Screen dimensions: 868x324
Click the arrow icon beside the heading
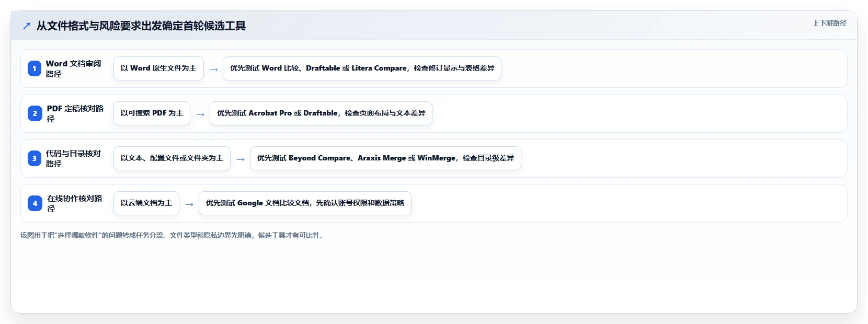[27, 26]
